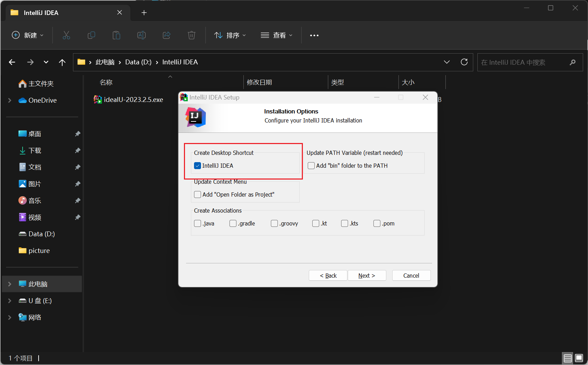The height and width of the screenshot is (365, 588).
Task: Open the 新建 New dropdown
Action: [x=28, y=35]
